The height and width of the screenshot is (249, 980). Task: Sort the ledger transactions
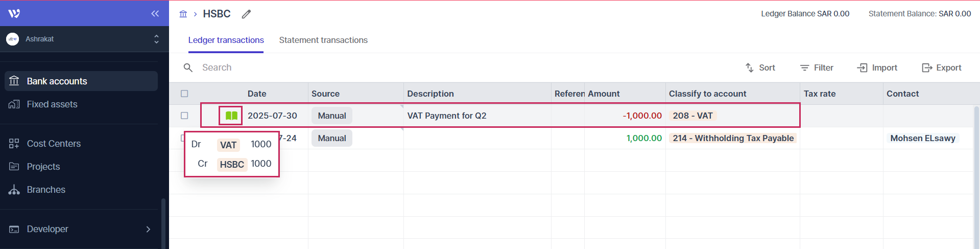click(760, 67)
